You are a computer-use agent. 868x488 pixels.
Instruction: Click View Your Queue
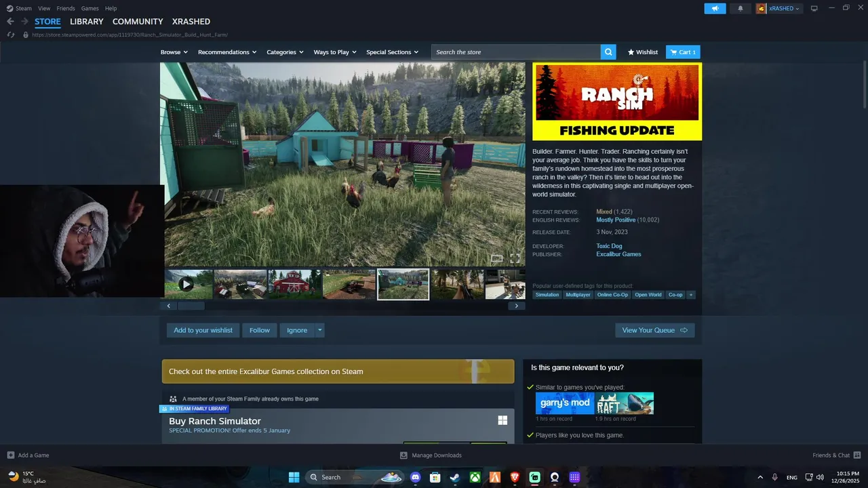click(x=655, y=330)
